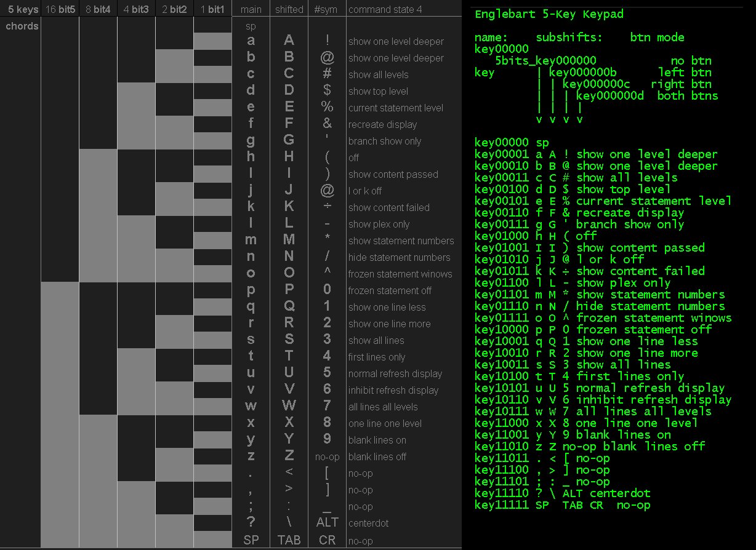
Task: Click 'ALT' in chart's #sym column
Action: (x=327, y=522)
